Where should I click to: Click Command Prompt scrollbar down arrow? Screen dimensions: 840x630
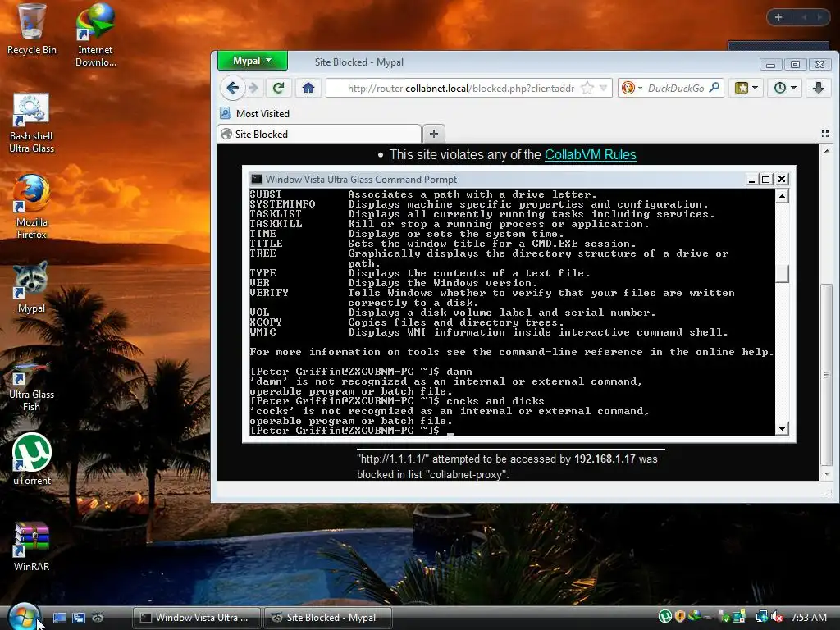pos(782,428)
